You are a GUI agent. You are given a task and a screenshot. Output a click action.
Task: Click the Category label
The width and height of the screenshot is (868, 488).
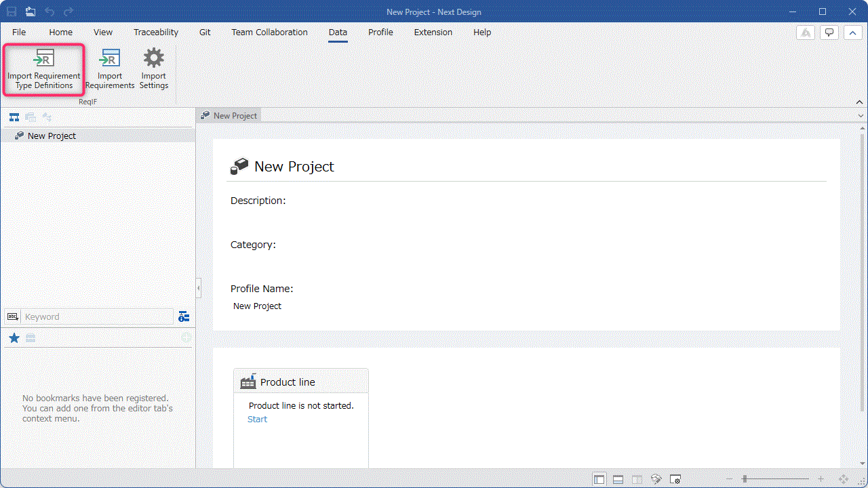pos(253,245)
